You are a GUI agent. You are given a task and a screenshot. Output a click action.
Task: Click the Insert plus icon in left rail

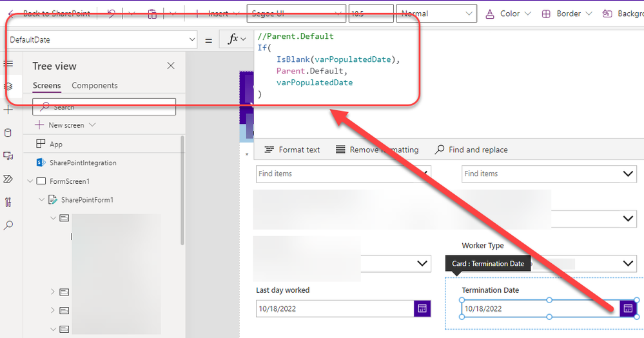pos(8,110)
